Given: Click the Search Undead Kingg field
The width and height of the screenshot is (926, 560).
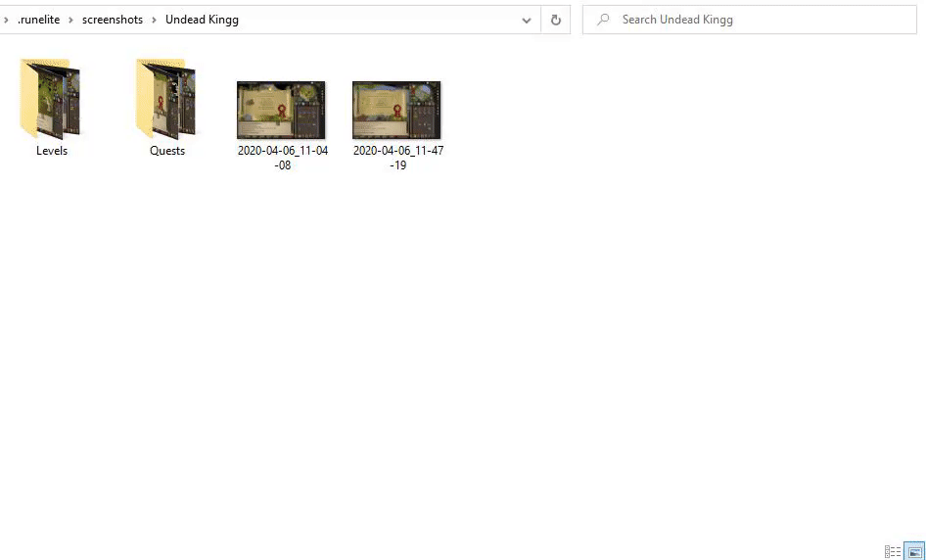Looking at the screenshot, I should (x=750, y=20).
